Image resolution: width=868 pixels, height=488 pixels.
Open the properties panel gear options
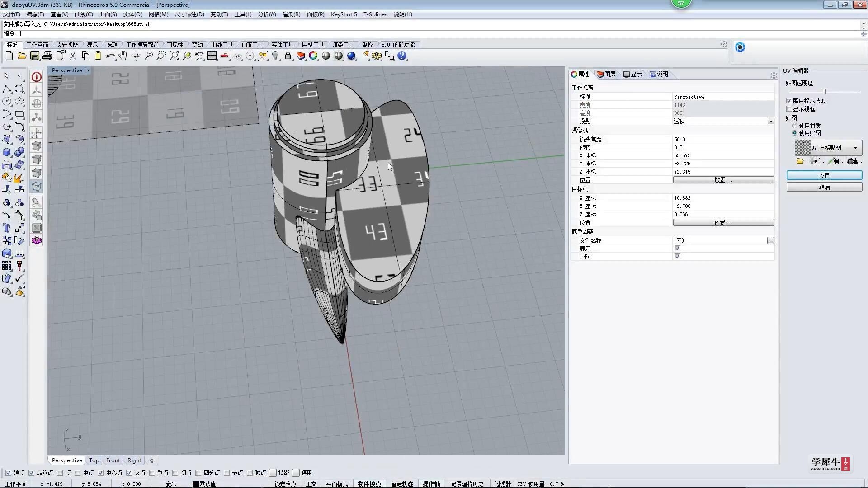pos(774,75)
